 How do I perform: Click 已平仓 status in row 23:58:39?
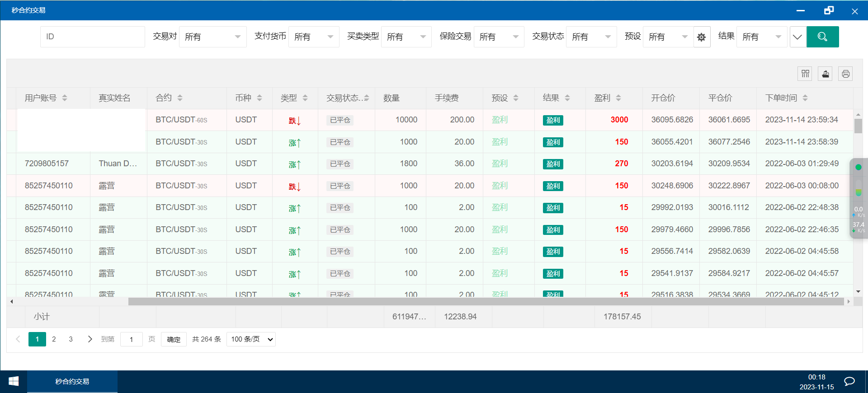click(340, 142)
